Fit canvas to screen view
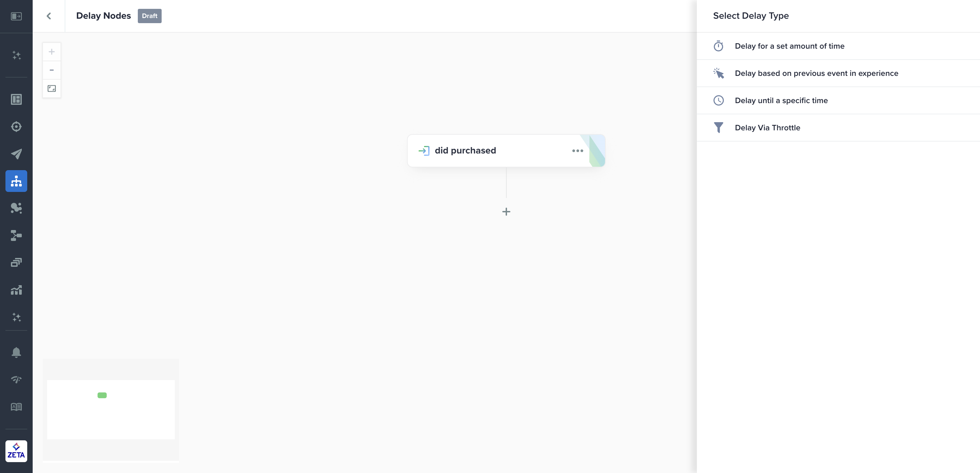 point(52,89)
